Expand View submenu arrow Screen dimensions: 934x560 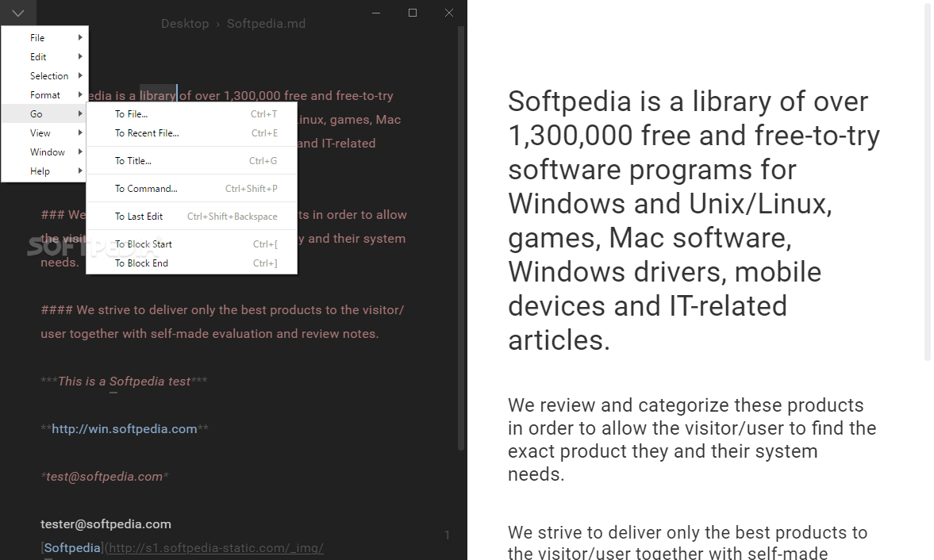[80, 132]
